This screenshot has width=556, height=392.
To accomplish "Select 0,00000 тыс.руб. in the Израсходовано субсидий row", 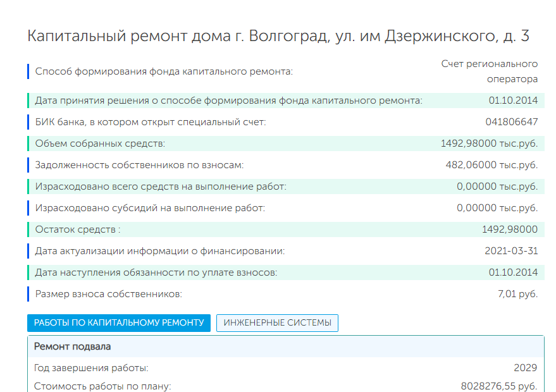I will [497, 208].
